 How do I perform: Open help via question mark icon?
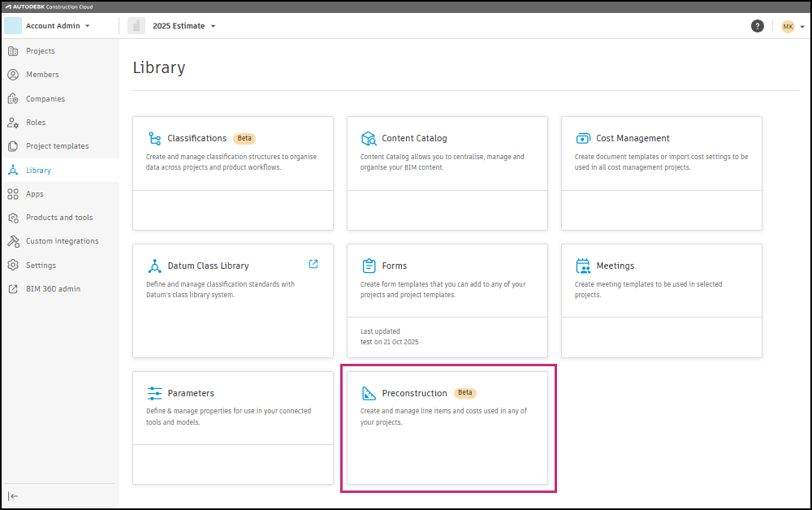[x=757, y=26]
